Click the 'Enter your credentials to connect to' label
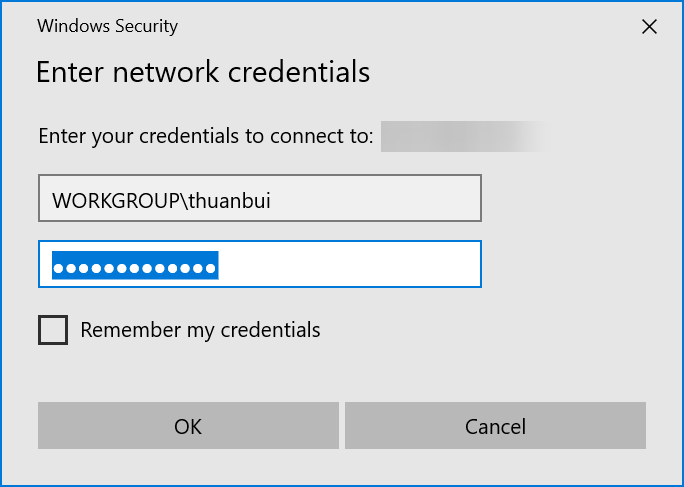The image size is (684, 487). click(206, 136)
